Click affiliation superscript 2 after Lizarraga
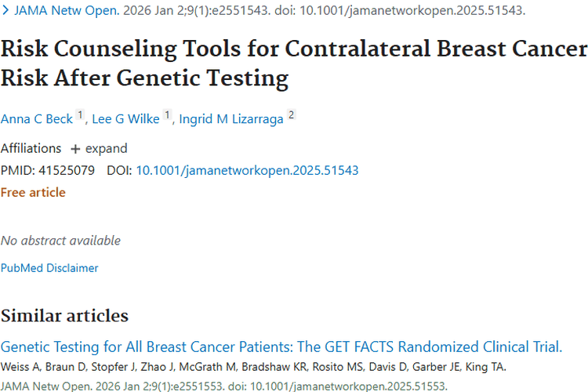This screenshot has width=588, height=392. click(x=291, y=116)
